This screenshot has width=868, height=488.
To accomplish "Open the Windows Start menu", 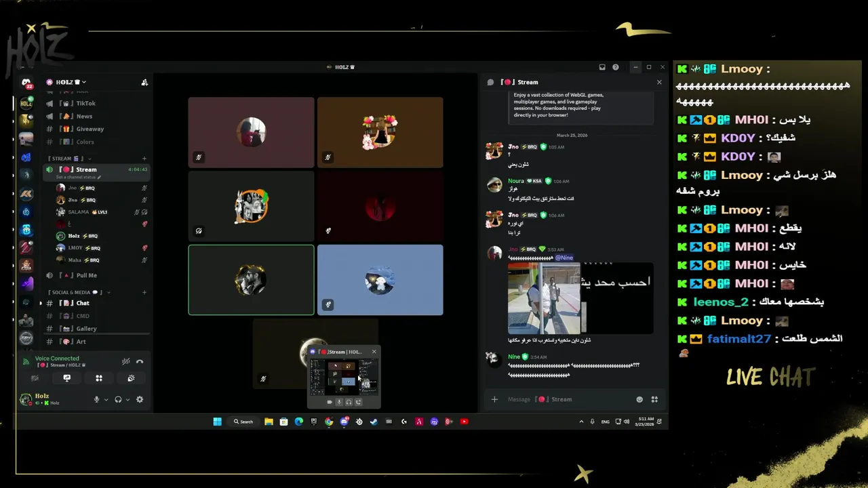I will click(218, 422).
